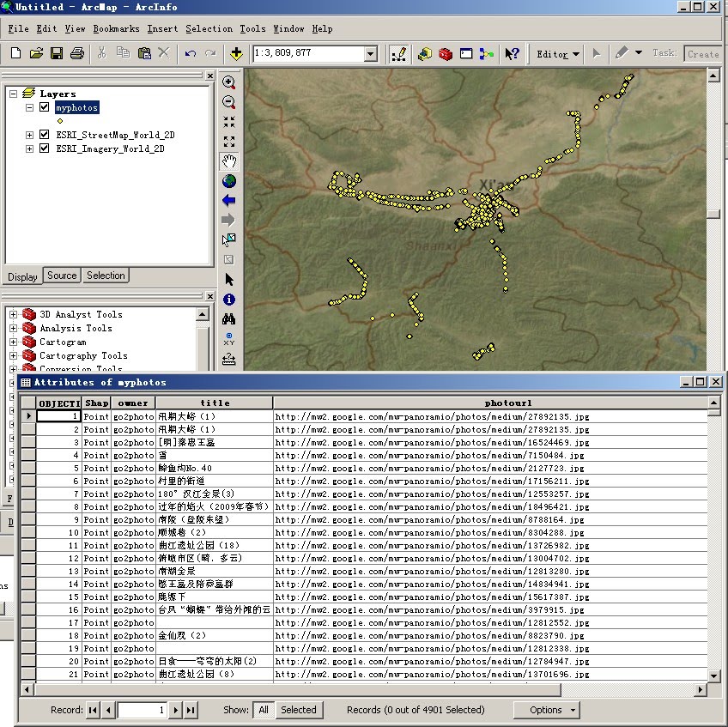Activate the Pan hand tool

pyautogui.click(x=228, y=161)
